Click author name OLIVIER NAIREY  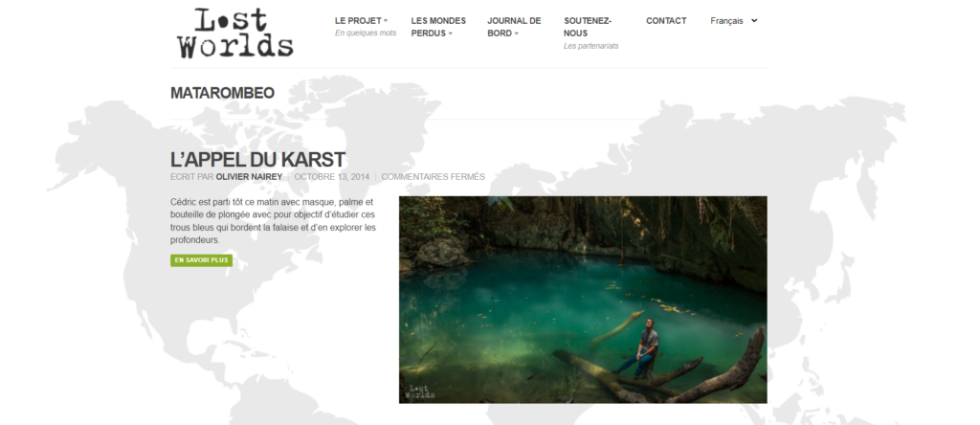pos(249,177)
